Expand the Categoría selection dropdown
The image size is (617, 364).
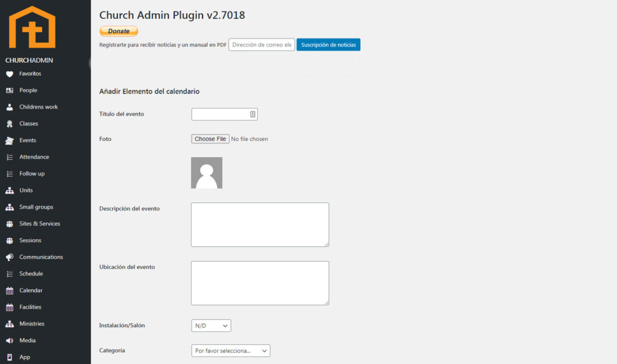[x=231, y=351]
